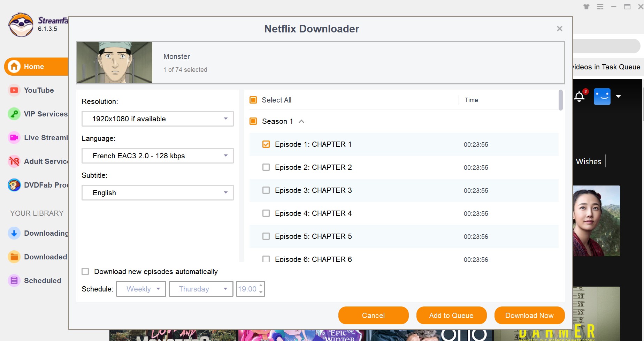Check Episode 4: CHAPTER 4
Viewport: 644px width, 341px height.
pos(266,213)
